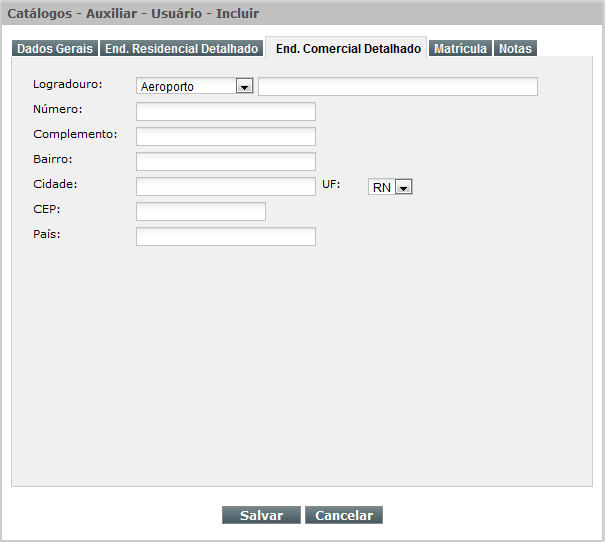This screenshot has width=605, height=542.
Task: Focus the Número input field
Action: pos(225,111)
